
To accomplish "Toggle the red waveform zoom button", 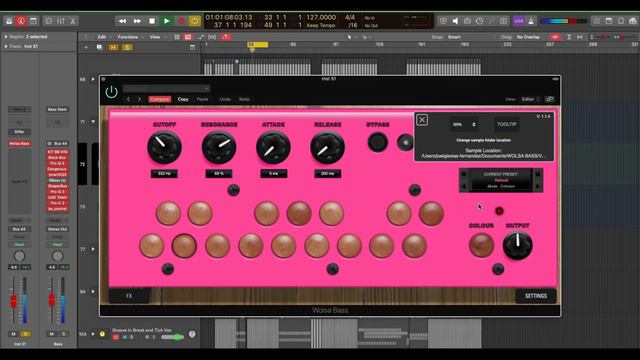I will point(555,37).
